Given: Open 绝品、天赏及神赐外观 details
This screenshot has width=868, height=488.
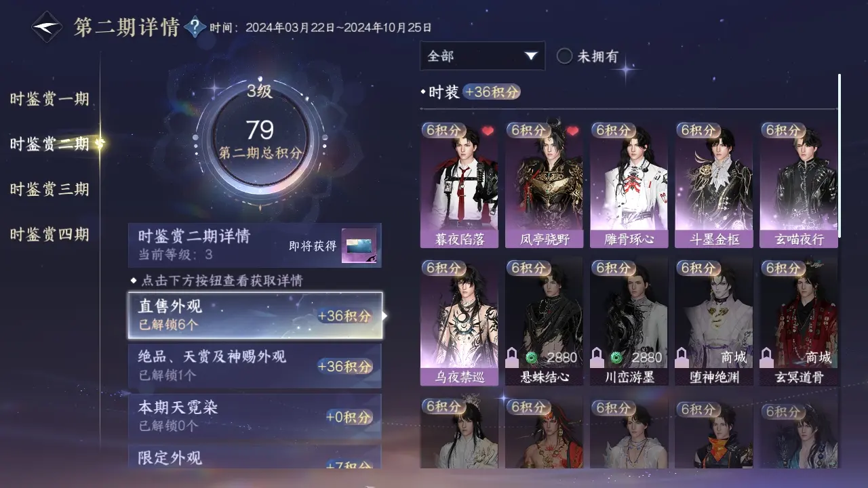Looking at the screenshot, I should [x=255, y=366].
